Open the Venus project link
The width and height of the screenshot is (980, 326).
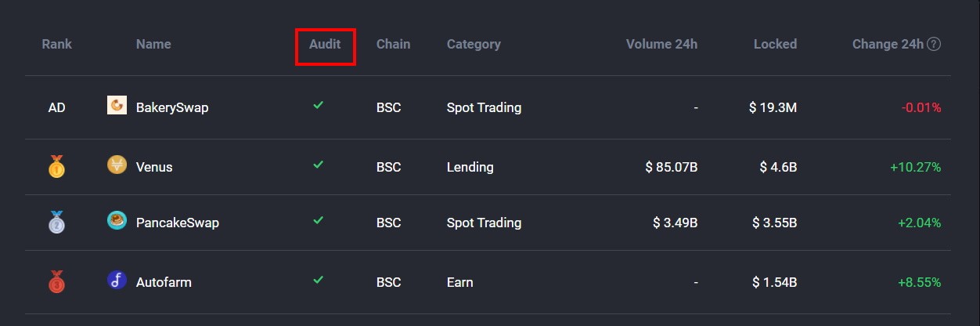[x=154, y=167]
